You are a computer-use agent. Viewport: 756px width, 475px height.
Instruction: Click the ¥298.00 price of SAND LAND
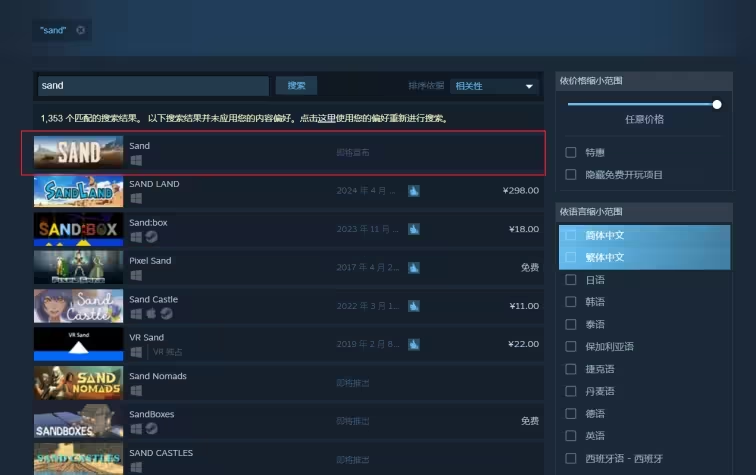coord(521,190)
